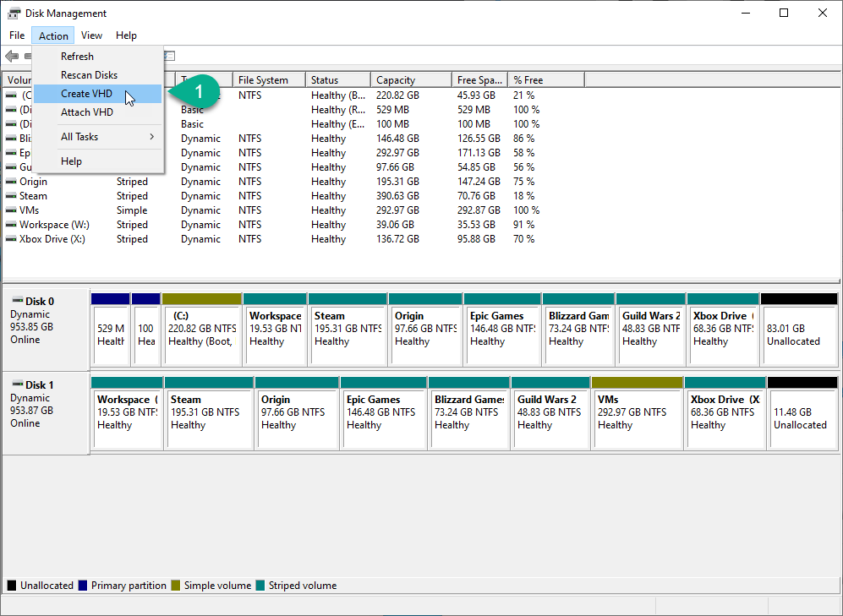Click the Striped volume legend teal swatch
843x616 pixels.
[x=260, y=586]
